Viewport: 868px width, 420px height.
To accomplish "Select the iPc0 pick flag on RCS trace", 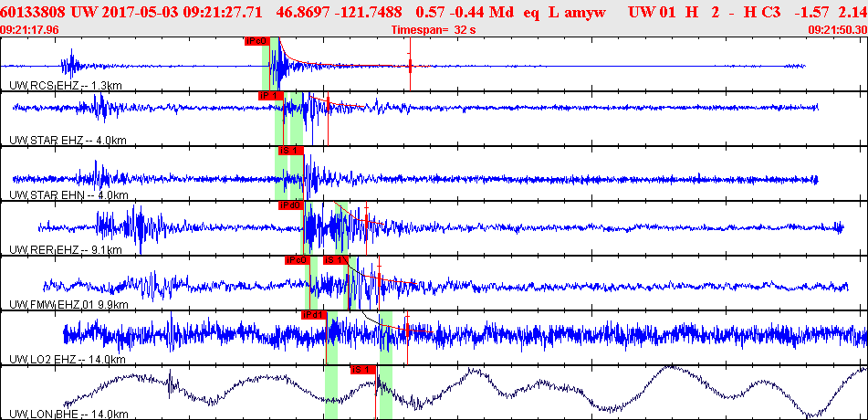I will click(256, 40).
